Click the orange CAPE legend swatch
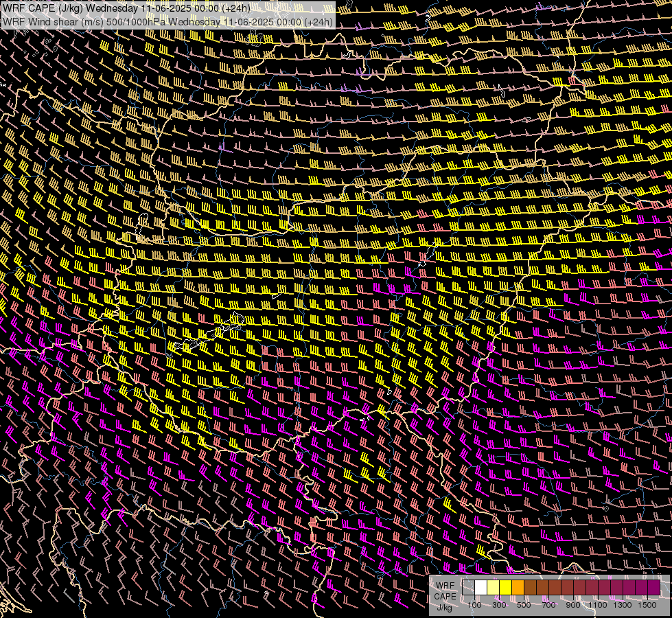Image resolution: width=672 pixels, height=618 pixels. [x=518, y=588]
